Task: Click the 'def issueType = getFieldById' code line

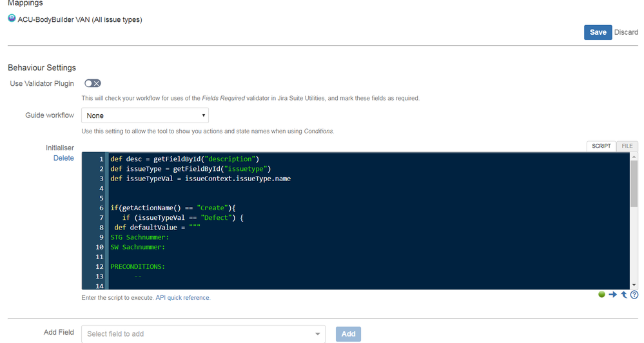Action: pyautogui.click(x=191, y=169)
